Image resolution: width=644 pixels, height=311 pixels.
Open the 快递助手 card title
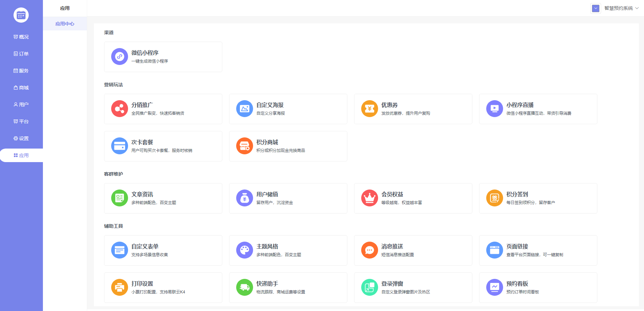(x=267, y=284)
